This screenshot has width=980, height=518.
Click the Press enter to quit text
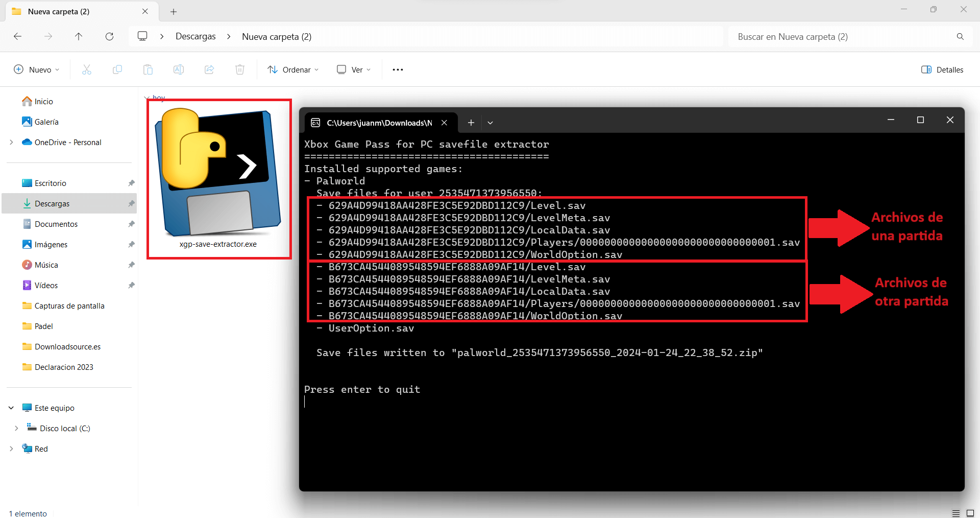(x=362, y=389)
